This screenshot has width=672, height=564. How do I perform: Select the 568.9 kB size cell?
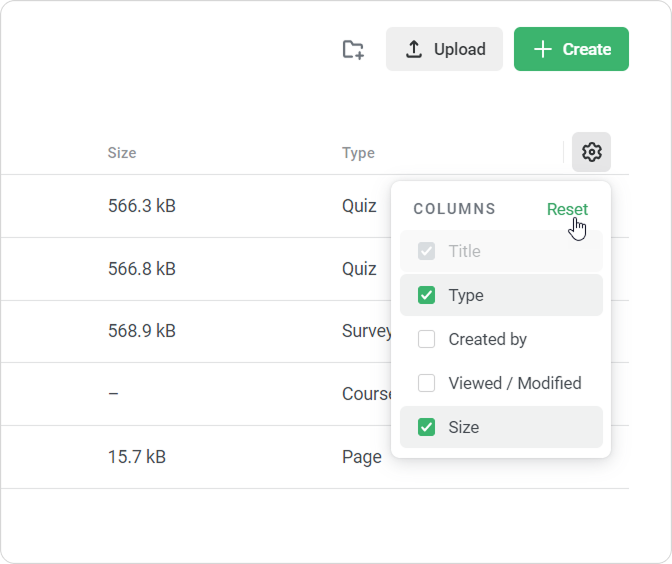click(x=142, y=331)
